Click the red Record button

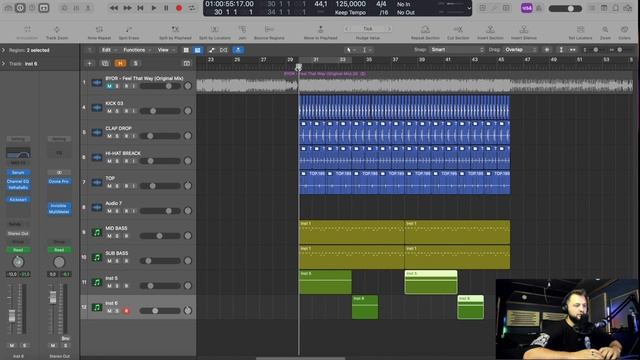point(179,8)
